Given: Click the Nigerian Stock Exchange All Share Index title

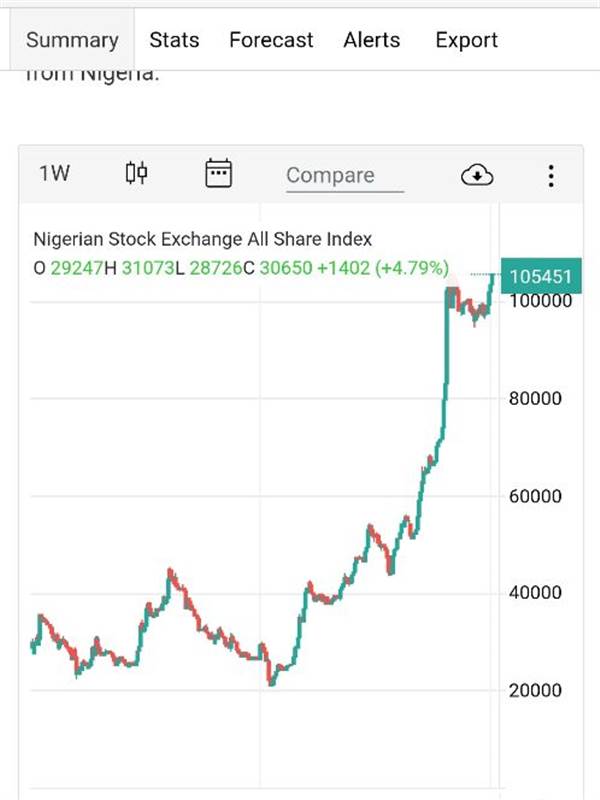Looking at the screenshot, I should click(x=203, y=240).
